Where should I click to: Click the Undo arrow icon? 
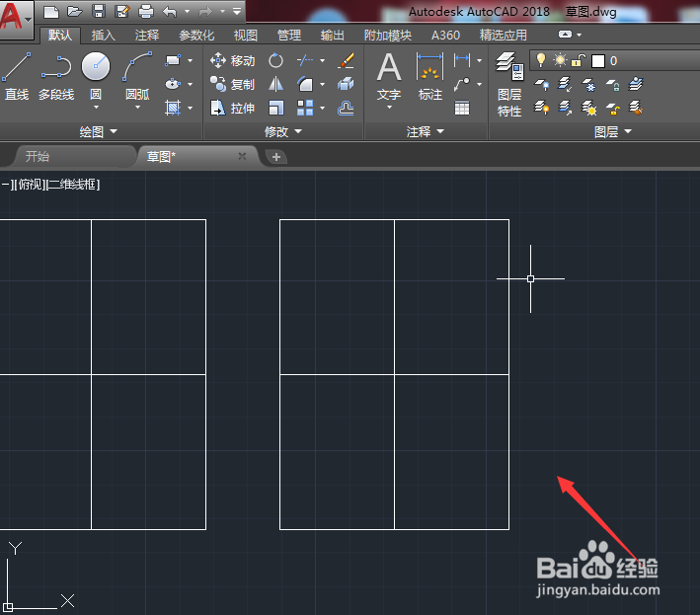click(x=169, y=12)
